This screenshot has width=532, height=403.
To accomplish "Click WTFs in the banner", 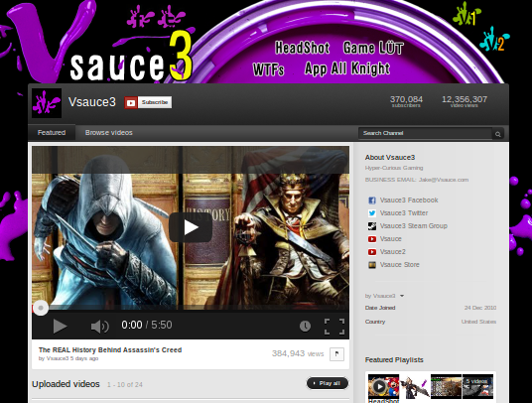I will point(268,69).
